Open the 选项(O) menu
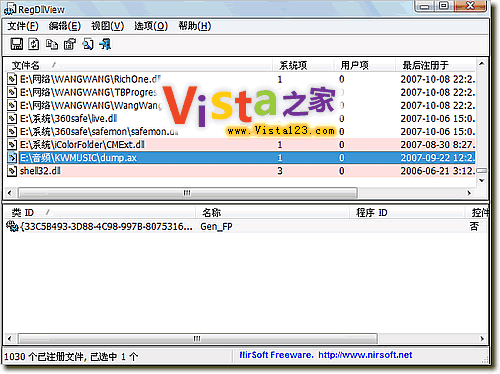500x374 pixels. [151, 26]
